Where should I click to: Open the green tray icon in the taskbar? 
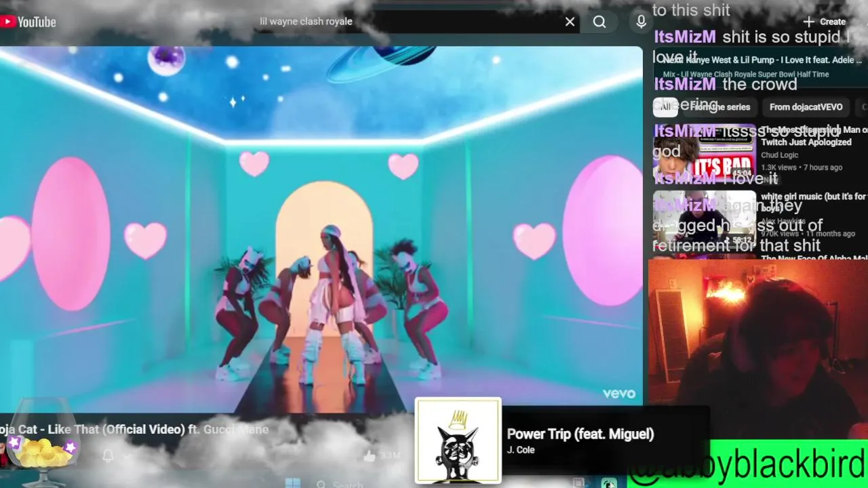[x=609, y=484]
